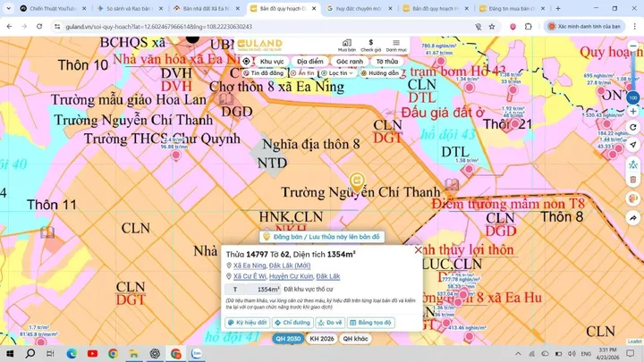Open the Xã Cư Ê Wi link
Screen dimensions: 644x362
(250, 276)
